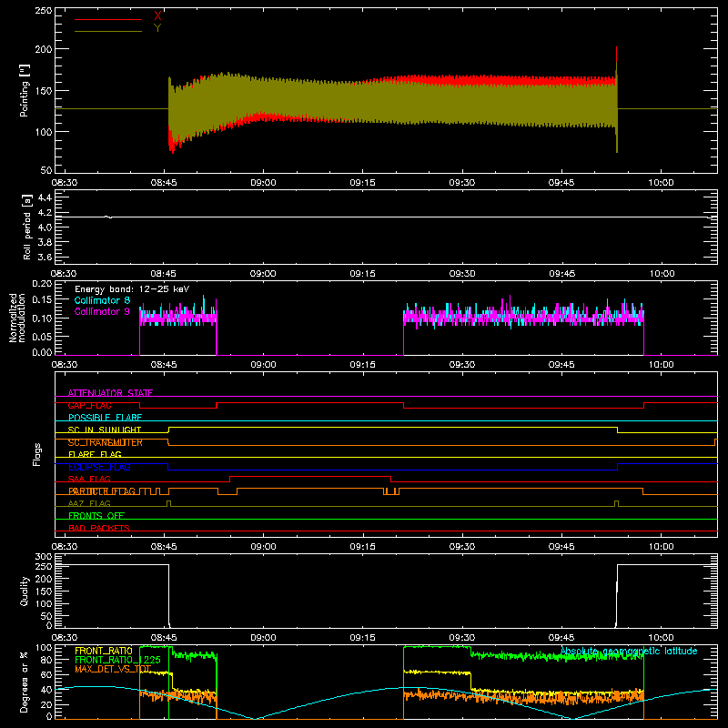
Task: Click the PARTICLE_FLAG label
Action: pos(102,491)
